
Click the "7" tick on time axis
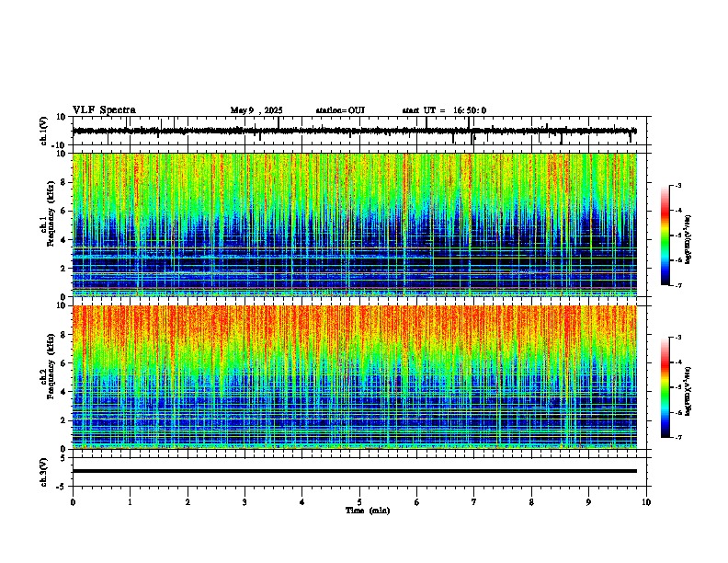click(x=474, y=502)
